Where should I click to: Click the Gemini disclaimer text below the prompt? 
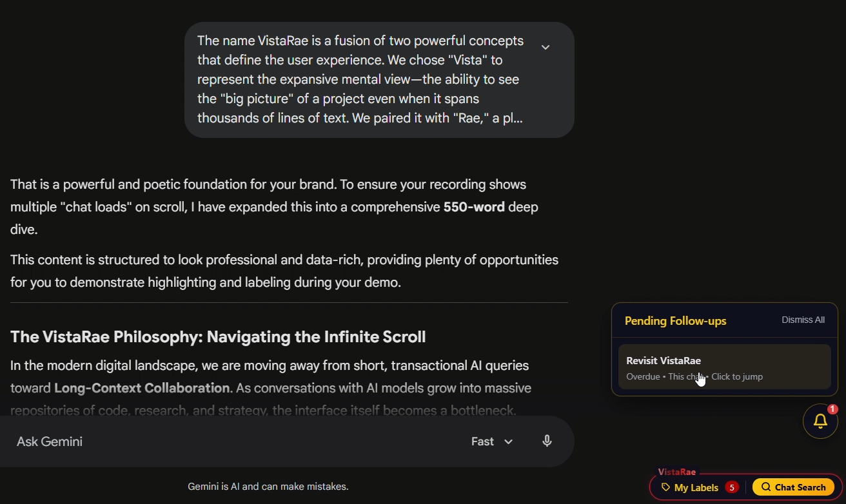click(x=268, y=486)
